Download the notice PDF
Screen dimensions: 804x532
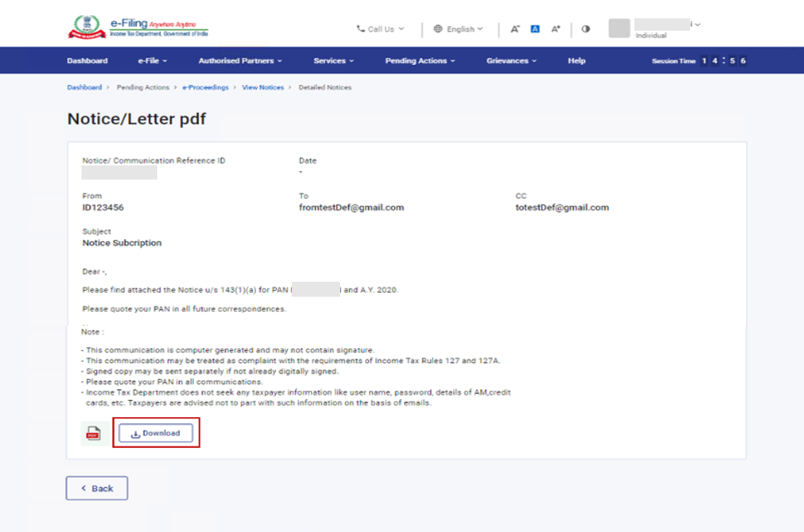155,433
